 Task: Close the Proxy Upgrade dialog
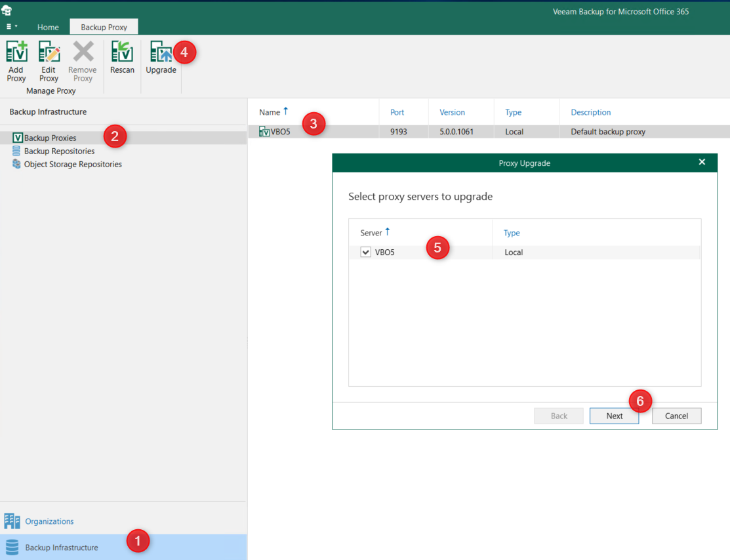[702, 162]
